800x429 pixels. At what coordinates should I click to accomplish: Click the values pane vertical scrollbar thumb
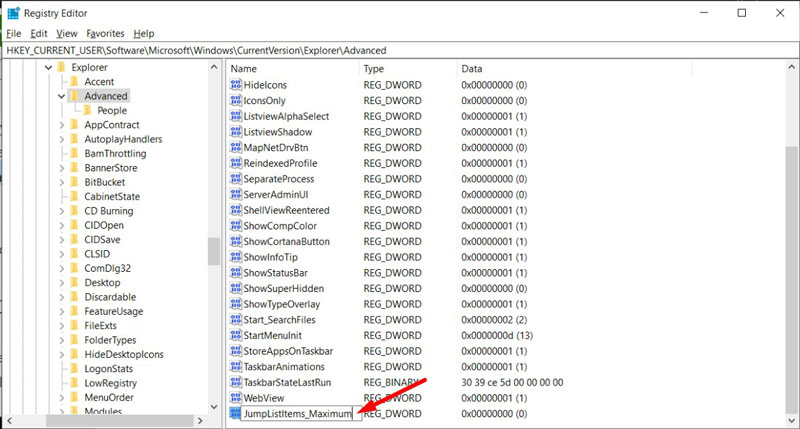tap(791, 280)
